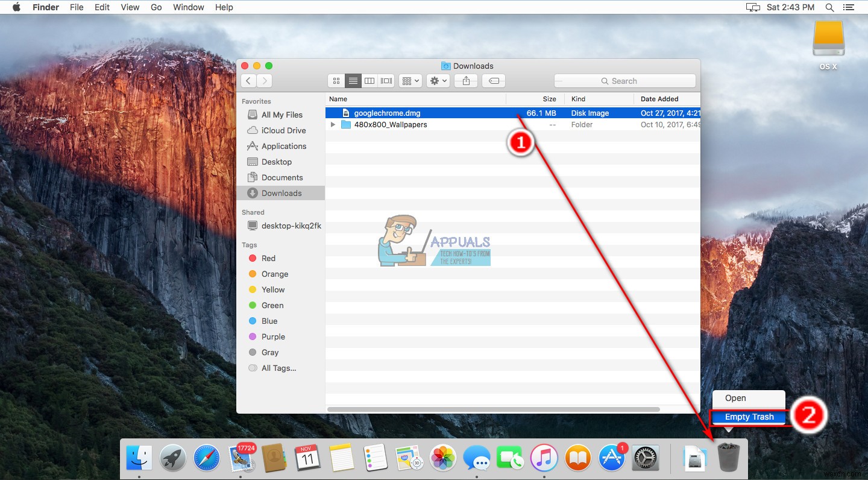Viewport: 868px width, 480px height.
Task: Click the Tags button in the toolbar
Action: pos(493,81)
